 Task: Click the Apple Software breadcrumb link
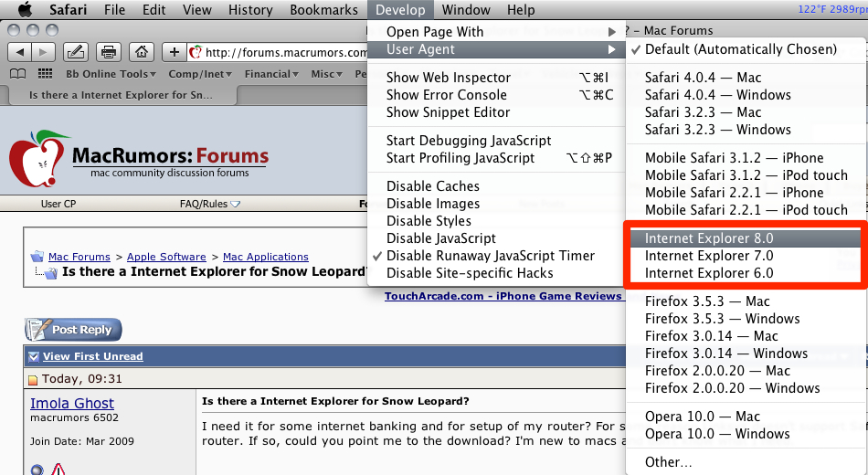(x=166, y=257)
